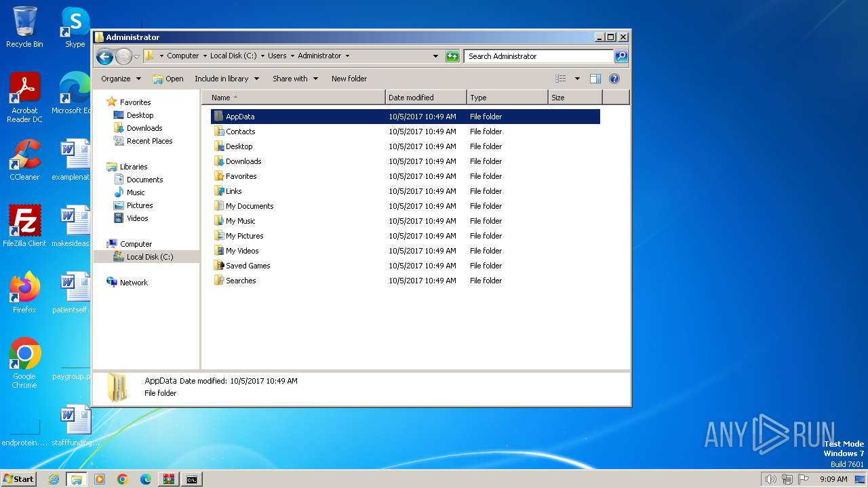Screen dimensions: 868x488
Task: Open the Include in library menu
Action: 226,79
